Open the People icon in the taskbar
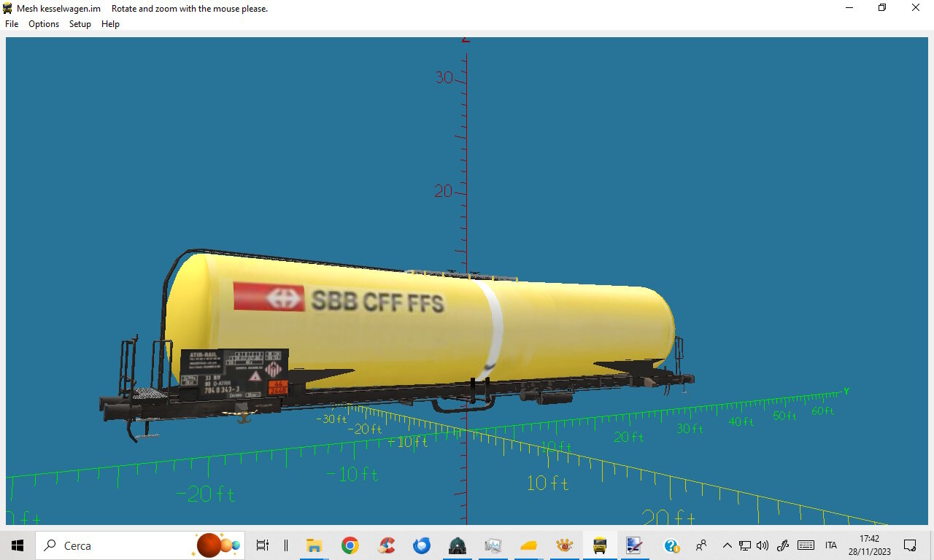 tap(701, 545)
